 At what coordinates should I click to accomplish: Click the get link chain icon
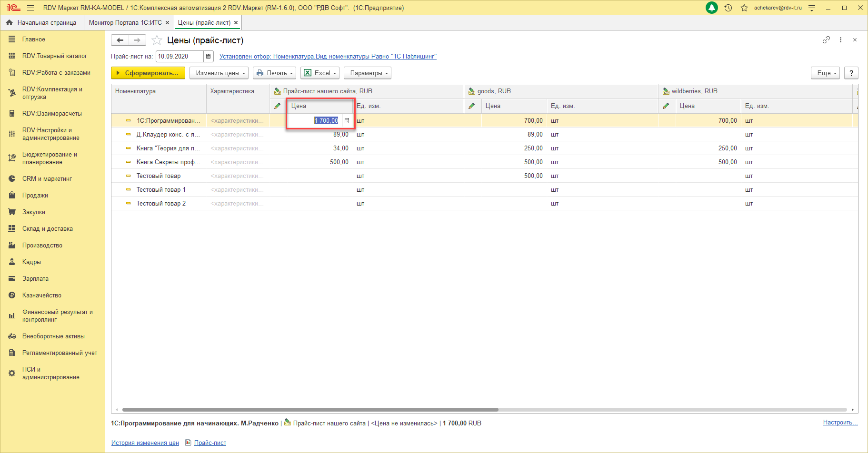click(826, 40)
